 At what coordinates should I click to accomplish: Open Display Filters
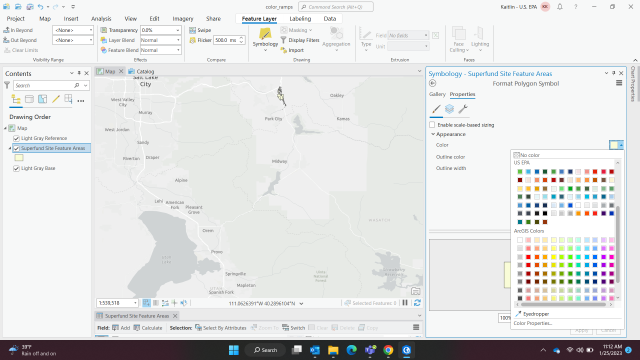tap(300, 40)
